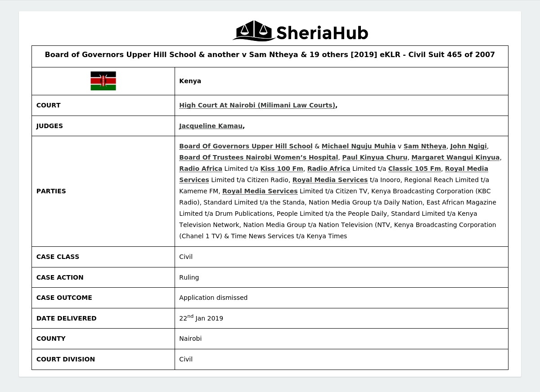Open High Court At Nairobi link

[257, 105]
